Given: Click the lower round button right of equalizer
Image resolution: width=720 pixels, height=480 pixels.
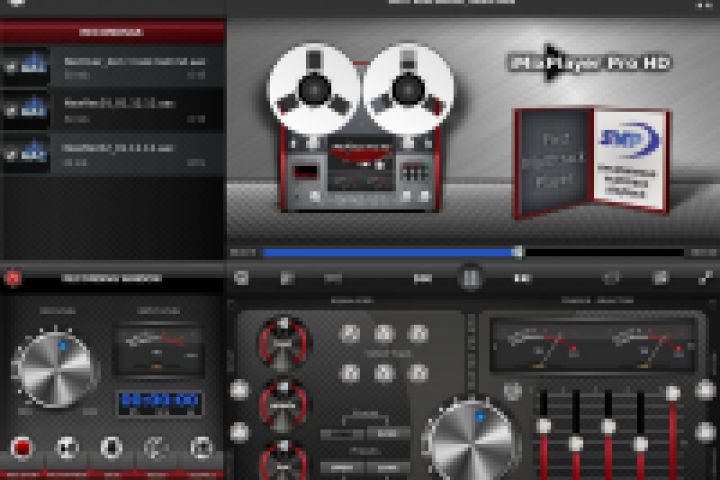Looking at the screenshot, I should [706, 433].
